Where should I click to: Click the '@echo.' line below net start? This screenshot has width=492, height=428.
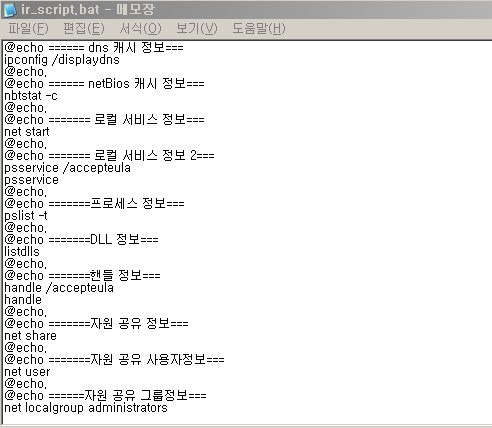click(x=26, y=144)
